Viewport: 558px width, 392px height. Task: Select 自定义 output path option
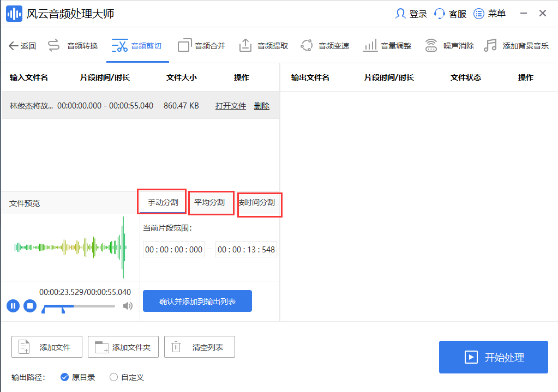pos(127,377)
